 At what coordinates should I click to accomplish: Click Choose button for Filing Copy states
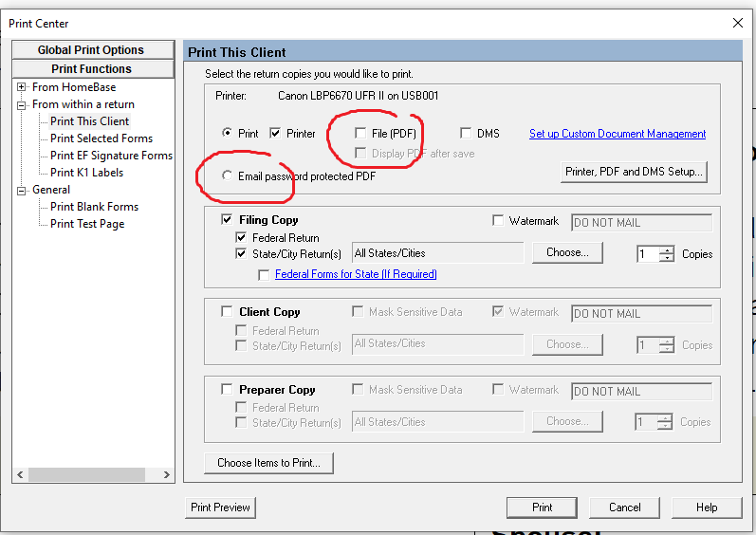(567, 252)
